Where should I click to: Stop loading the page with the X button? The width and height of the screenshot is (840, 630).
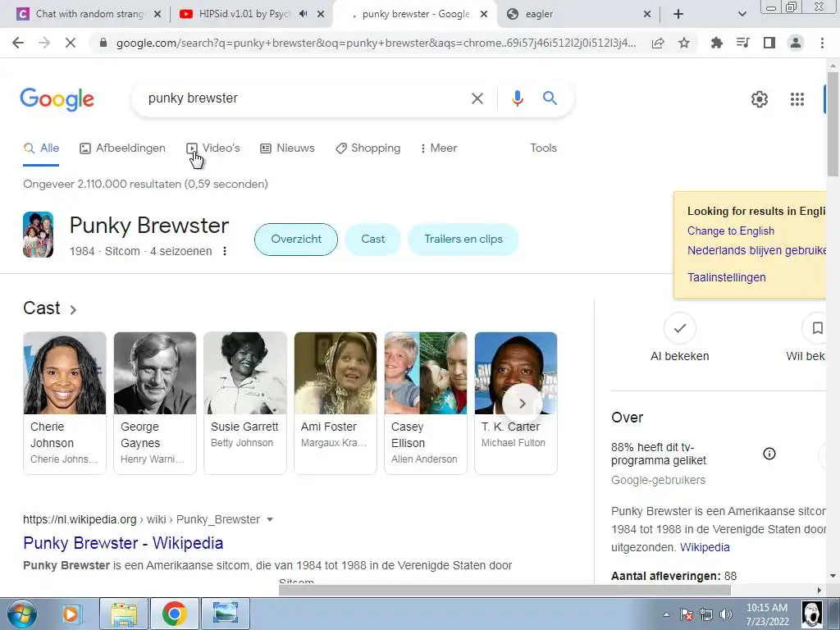tap(71, 43)
